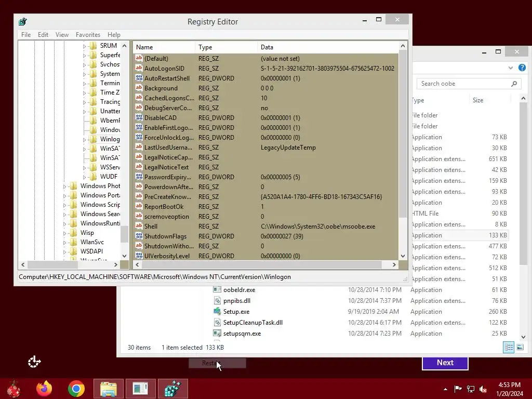This screenshot has height=399, width=532.
Task: Open the Favorites menu
Action: pyautogui.click(x=88, y=35)
